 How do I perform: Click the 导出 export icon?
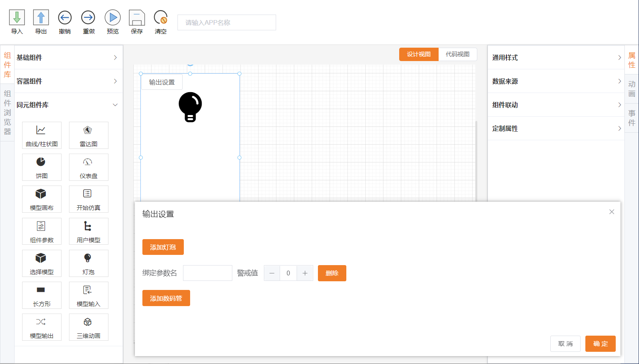coord(41,18)
